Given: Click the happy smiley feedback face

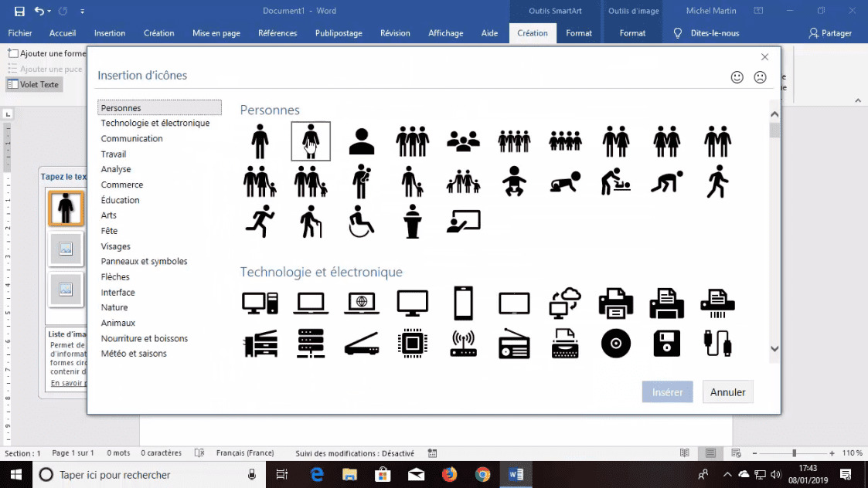Looking at the screenshot, I should tap(737, 77).
